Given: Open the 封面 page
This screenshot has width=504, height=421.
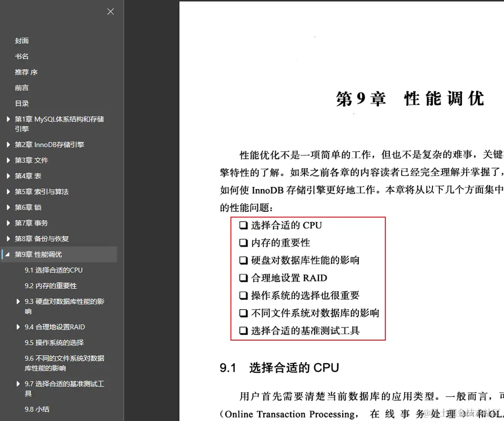Looking at the screenshot, I should (22, 41).
